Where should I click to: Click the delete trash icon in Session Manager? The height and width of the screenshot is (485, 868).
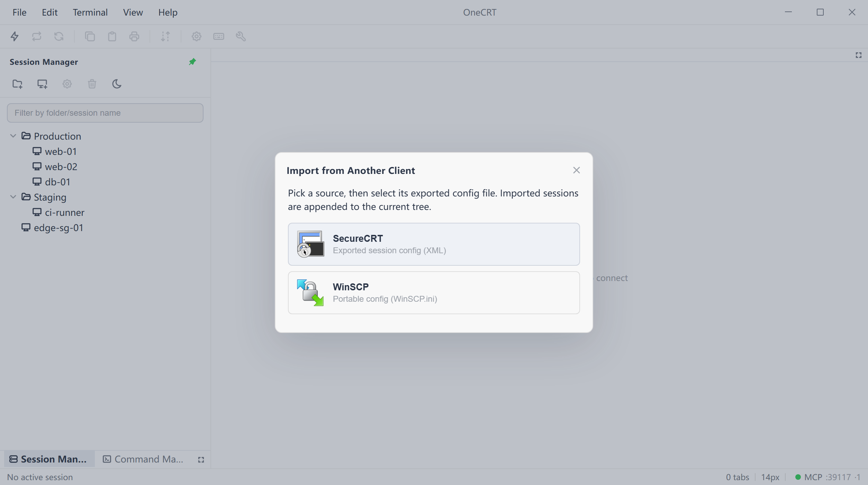[x=92, y=84]
